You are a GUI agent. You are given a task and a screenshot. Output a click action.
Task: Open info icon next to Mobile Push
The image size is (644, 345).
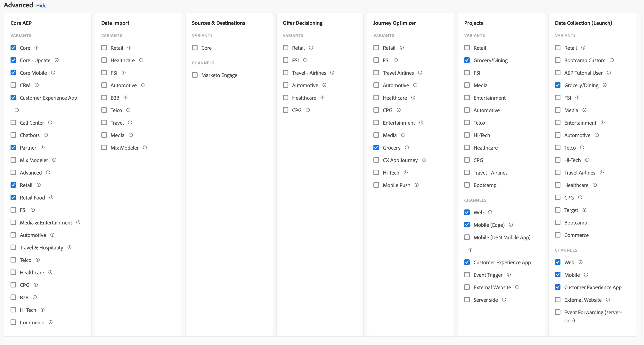417,185
